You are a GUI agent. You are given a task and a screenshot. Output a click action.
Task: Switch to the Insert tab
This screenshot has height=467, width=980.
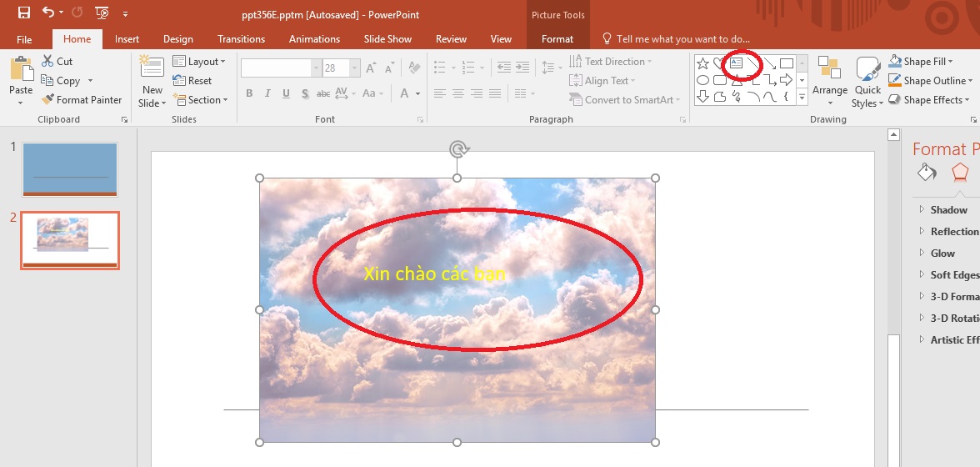(127, 38)
